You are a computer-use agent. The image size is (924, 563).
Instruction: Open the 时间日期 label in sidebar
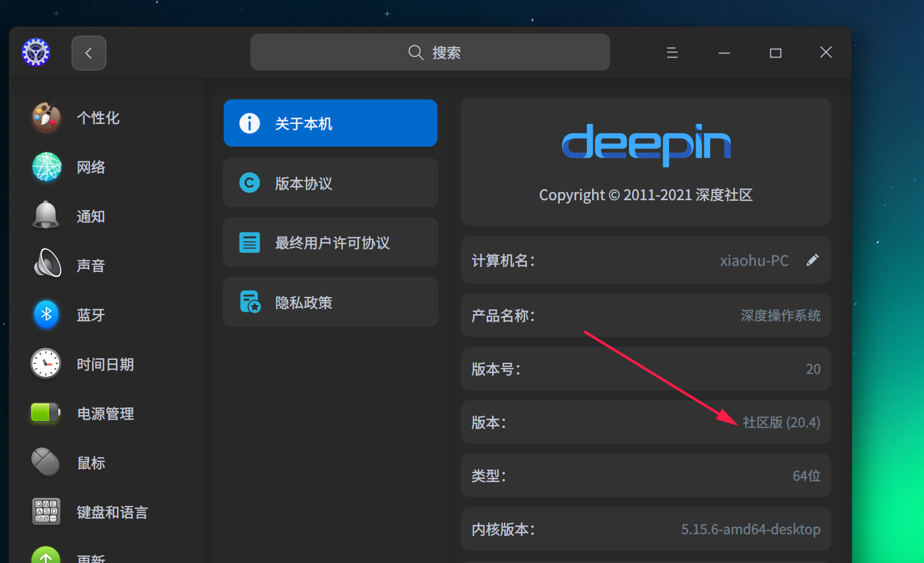[x=105, y=364]
